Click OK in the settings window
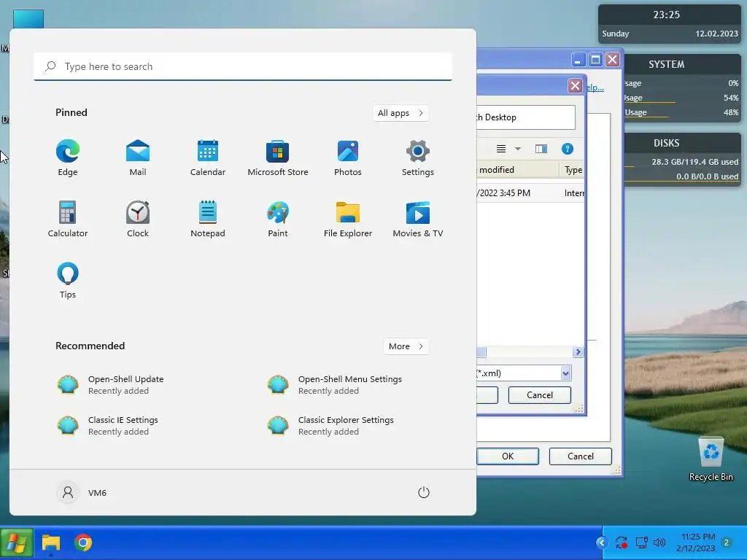 pyautogui.click(x=508, y=456)
